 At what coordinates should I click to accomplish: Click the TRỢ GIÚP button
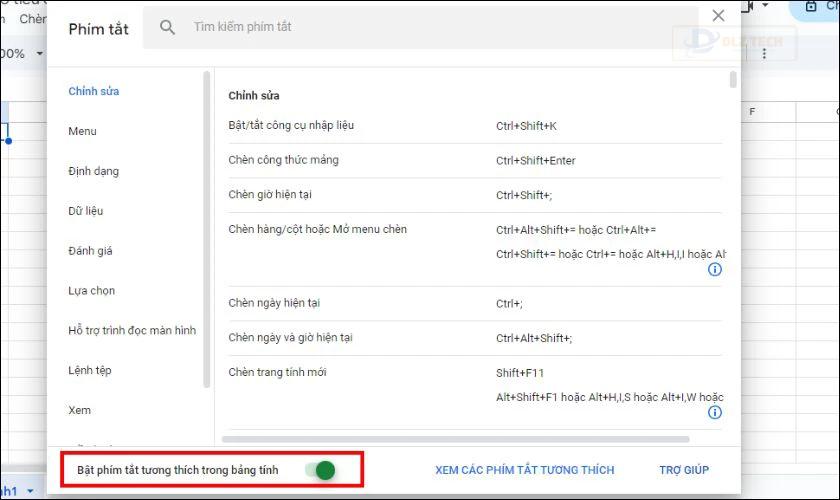[x=684, y=470]
